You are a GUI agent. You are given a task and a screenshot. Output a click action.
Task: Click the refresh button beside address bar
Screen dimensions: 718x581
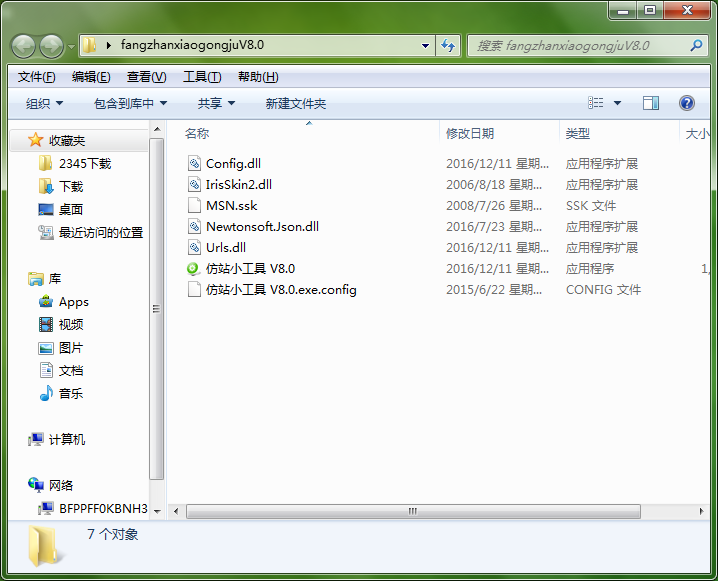pyautogui.click(x=449, y=46)
